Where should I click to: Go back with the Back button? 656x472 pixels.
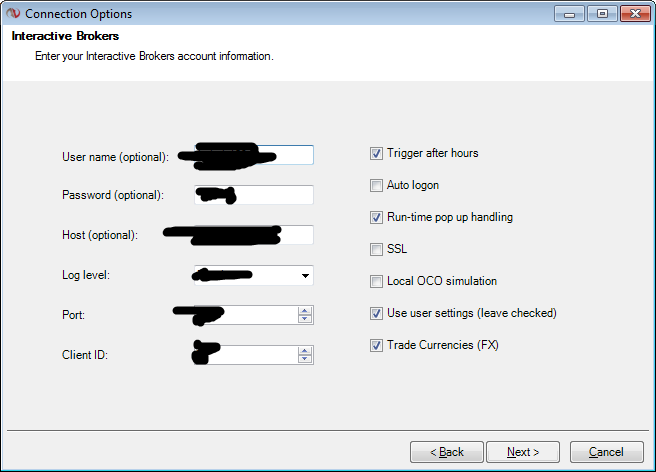coord(447,452)
